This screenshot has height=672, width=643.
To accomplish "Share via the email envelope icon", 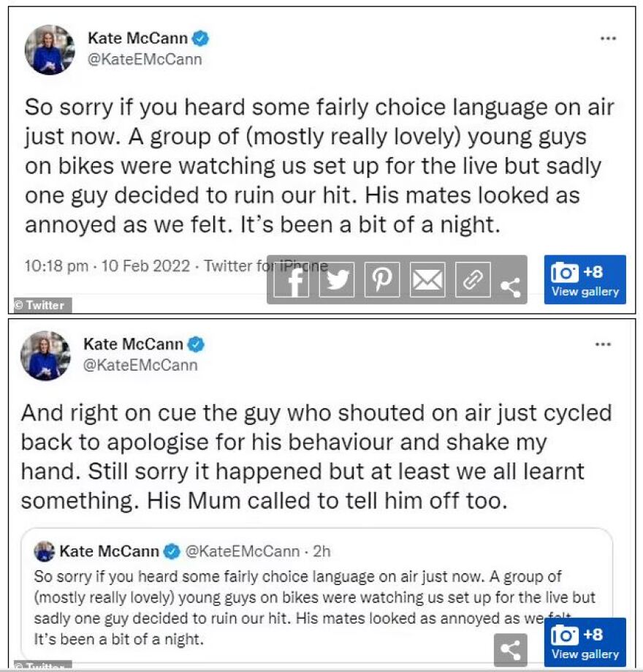I will click(427, 280).
